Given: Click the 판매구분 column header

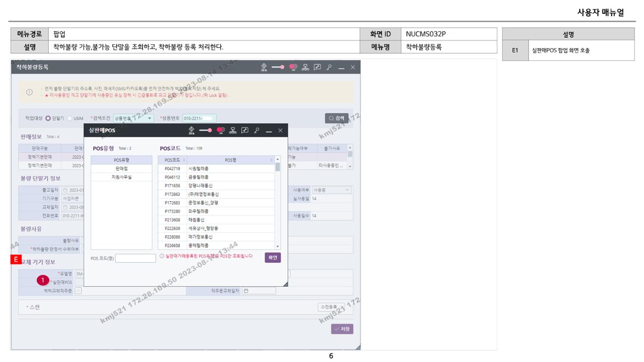Looking at the screenshot, I should [x=40, y=148].
